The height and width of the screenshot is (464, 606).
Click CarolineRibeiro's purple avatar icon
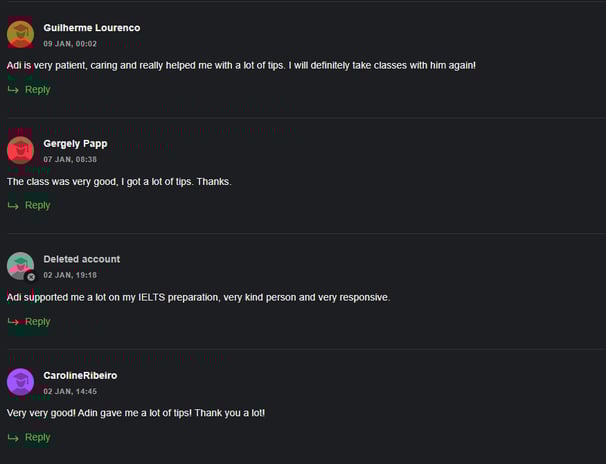coord(20,382)
